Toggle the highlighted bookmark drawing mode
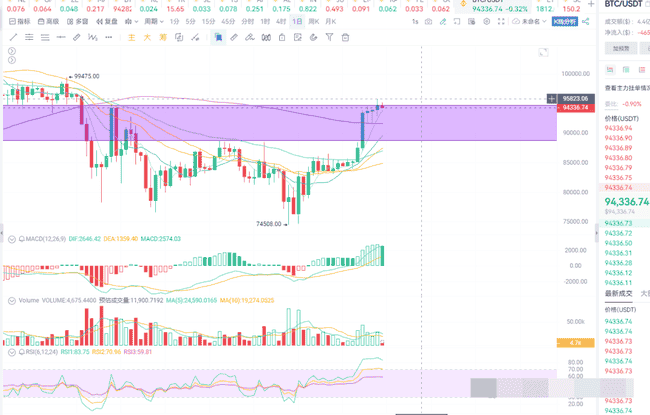The width and height of the screenshot is (650, 415). tap(218, 37)
